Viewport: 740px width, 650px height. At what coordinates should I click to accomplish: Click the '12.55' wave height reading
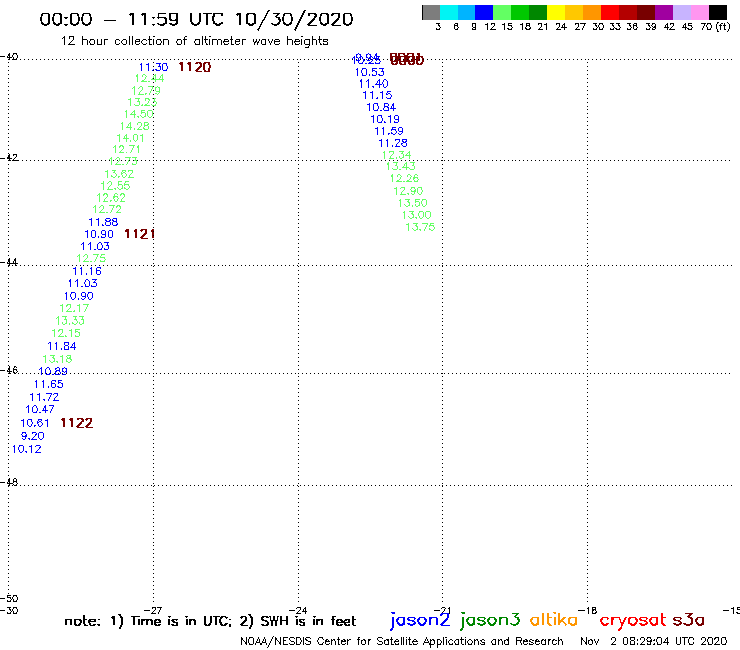pyautogui.click(x=115, y=186)
